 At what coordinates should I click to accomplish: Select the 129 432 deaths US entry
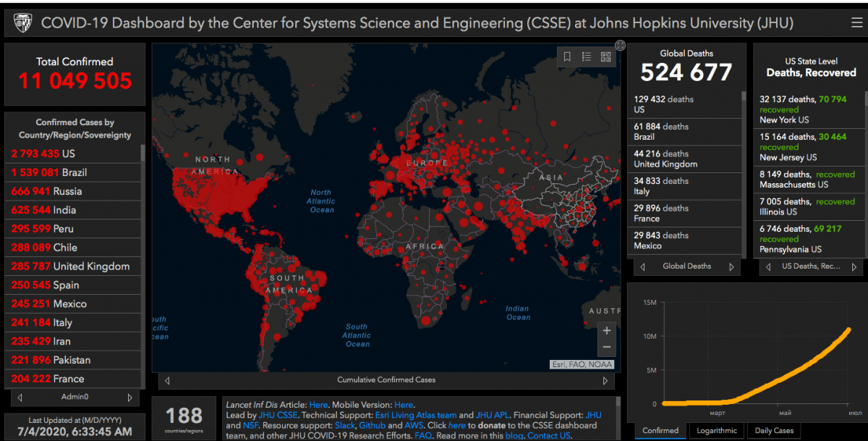[685, 104]
